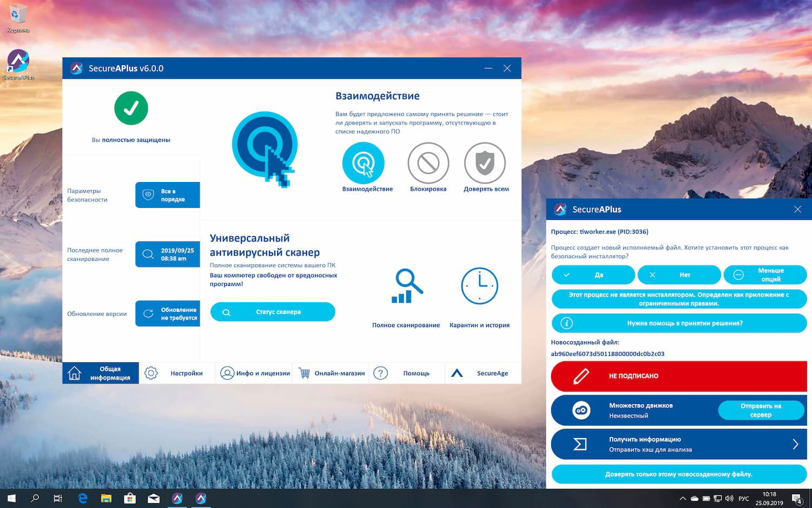Show hidden icons in the system tray
The image size is (812, 508).
click(683, 498)
